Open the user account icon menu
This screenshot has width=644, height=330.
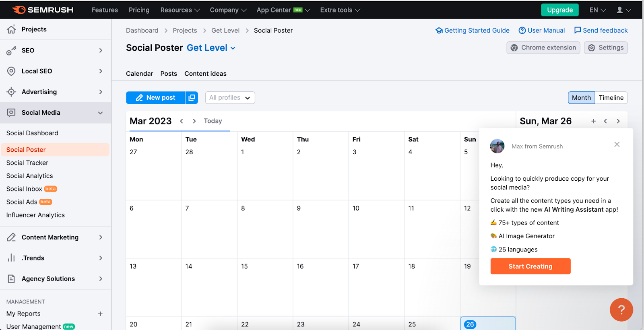(x=623, y=10)
